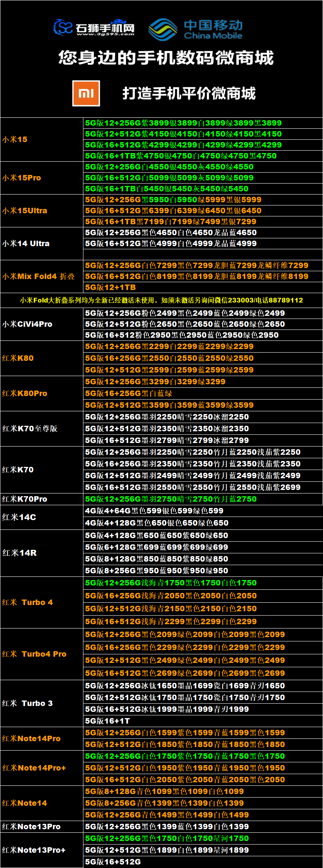This screenshot has width=323, height=868.
Task: Select the 小米CiVi4Pro model cell
Action: pyautogui.click(x=42, y=324)
